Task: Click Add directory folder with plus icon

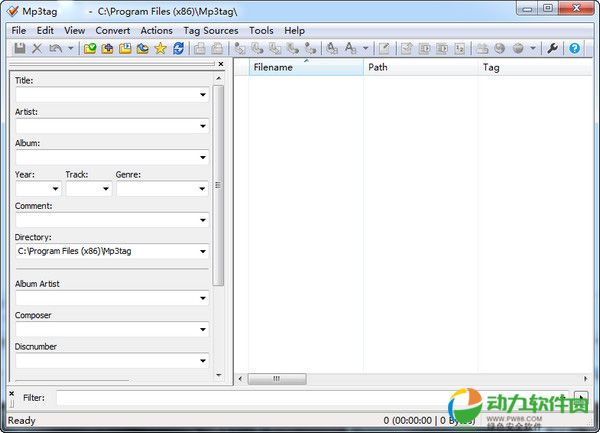Action: pos(108,48)
